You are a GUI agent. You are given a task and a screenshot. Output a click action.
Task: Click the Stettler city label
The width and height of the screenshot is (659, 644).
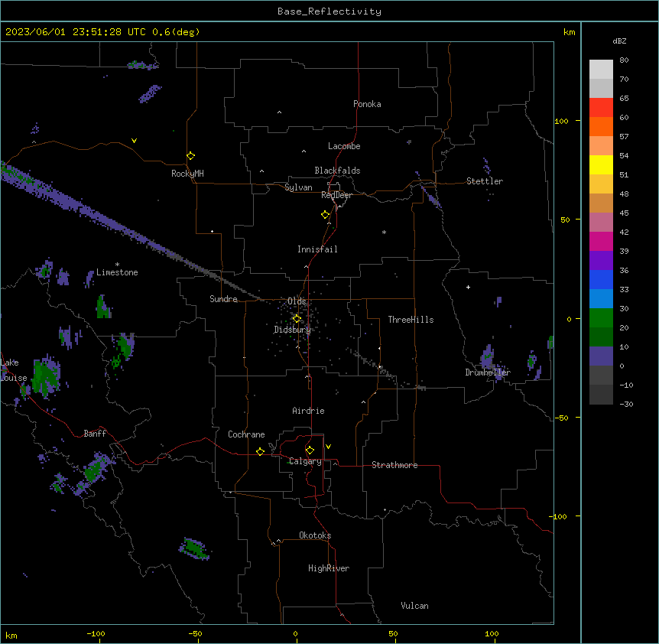[x=485, y=181]
